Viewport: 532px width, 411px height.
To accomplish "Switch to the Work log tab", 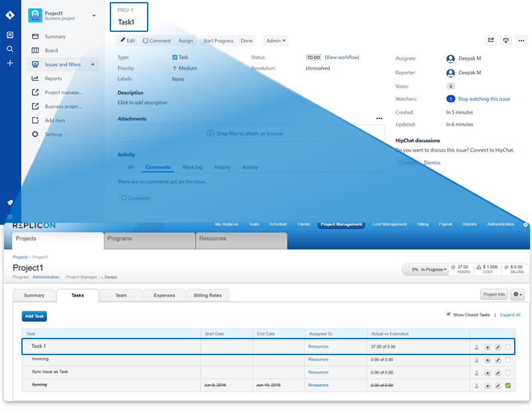I will (192, 168).
